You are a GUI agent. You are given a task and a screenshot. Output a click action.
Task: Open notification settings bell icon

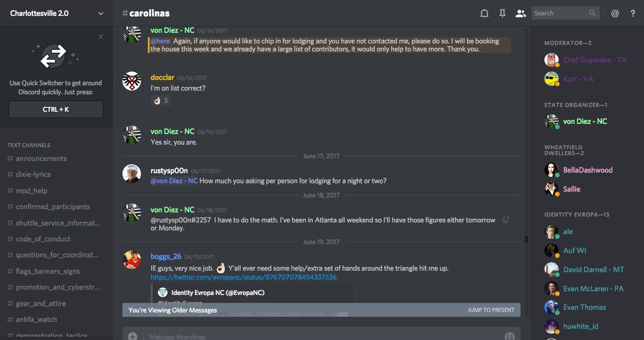point(484,14)
